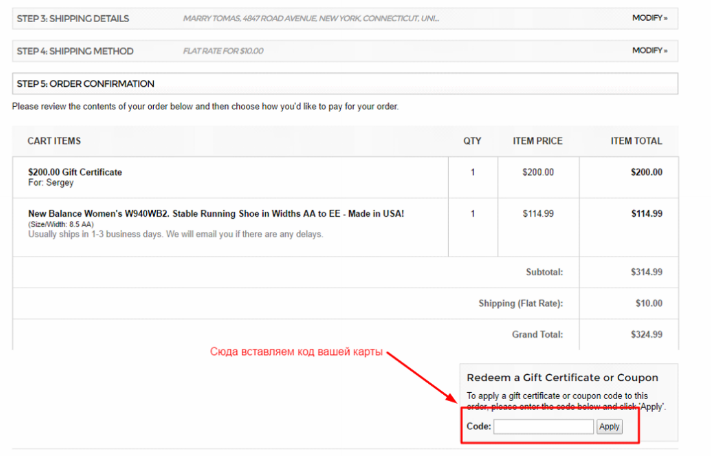
Task: Click the Size/Width 8.5 AA text
Action: coord(61,224)
